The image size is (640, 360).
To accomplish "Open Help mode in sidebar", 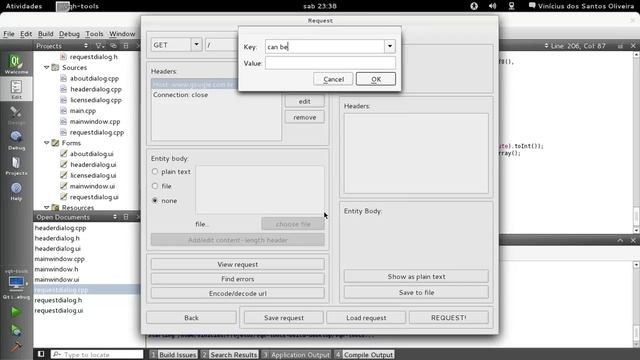I will click(16, 191).
